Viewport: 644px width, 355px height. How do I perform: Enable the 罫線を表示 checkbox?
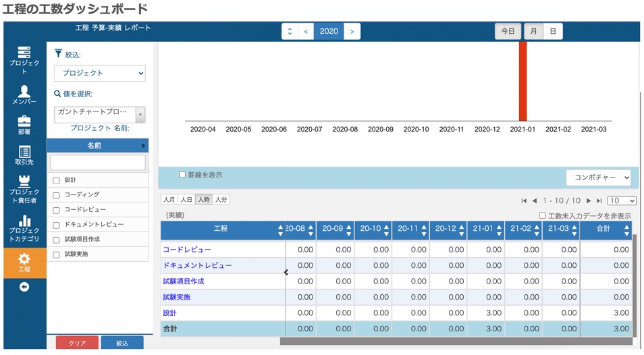tap(182, 174)
